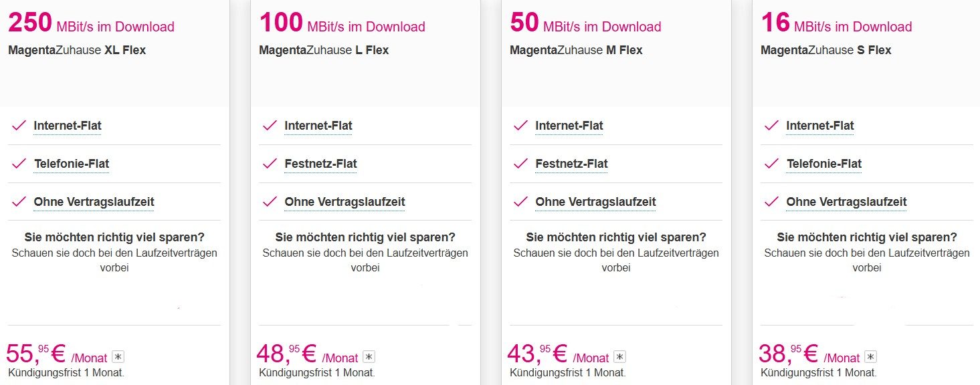This screenshot has width=980, height=385.
Task: Click checkmark beside Festnetz-Flat in L Flex
Action: tap(270, 164)
